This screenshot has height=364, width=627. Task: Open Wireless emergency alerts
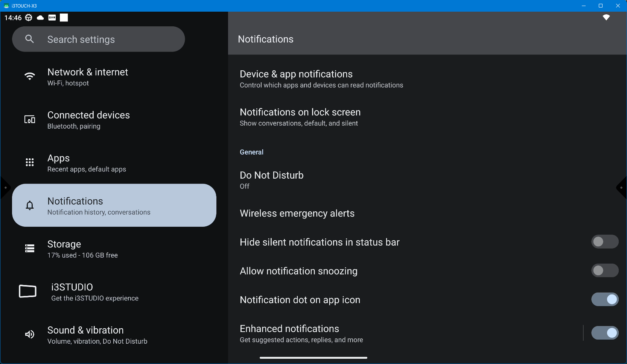(297, 214)
